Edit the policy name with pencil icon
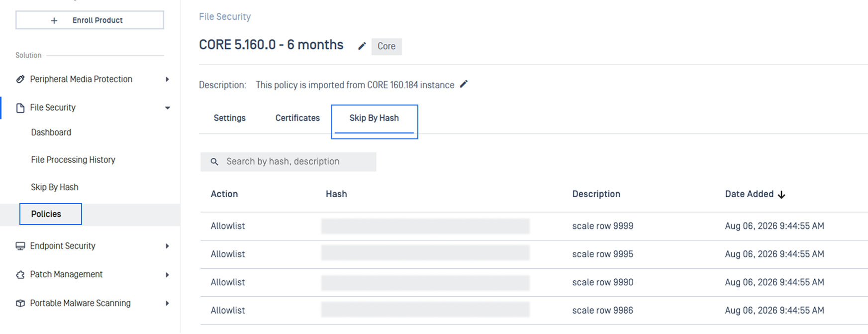The height and width of the screenshot is (334, 868). tap(362, 46)
